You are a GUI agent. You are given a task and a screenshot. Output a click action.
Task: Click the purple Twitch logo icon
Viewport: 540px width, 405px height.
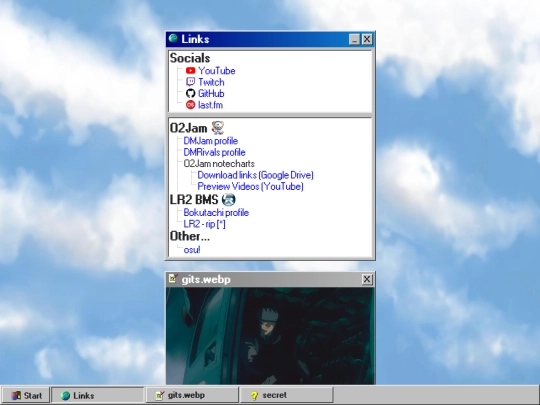(190, 82)
